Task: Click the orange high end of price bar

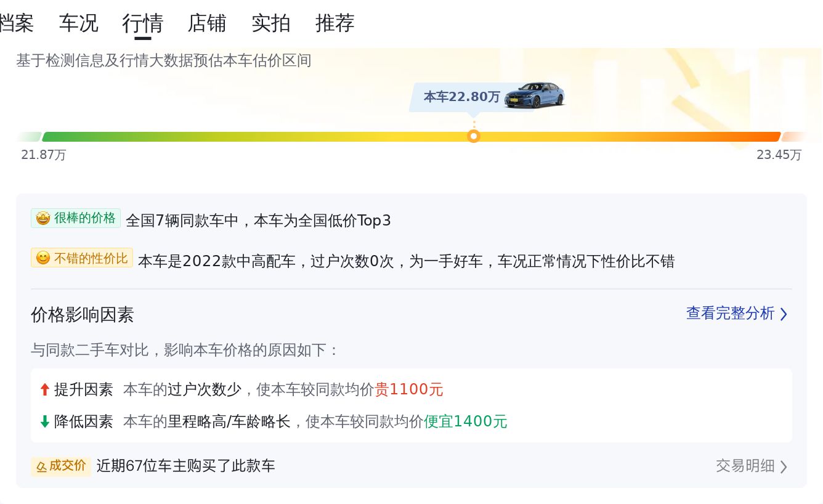Action: [793, 137]
